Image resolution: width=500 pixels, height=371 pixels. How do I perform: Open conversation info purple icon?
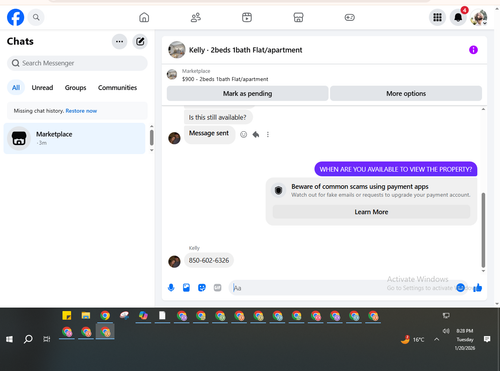pos(473,50)
